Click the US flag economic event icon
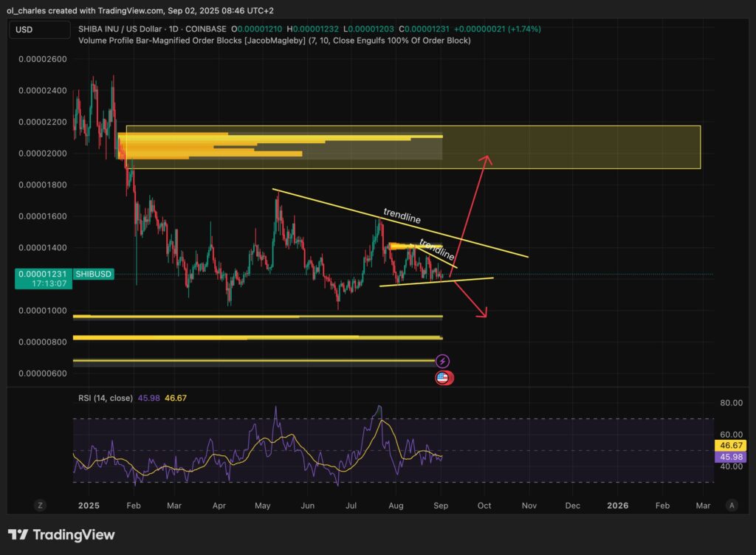The width and height of the screenshot is (756, 555). 443,378
